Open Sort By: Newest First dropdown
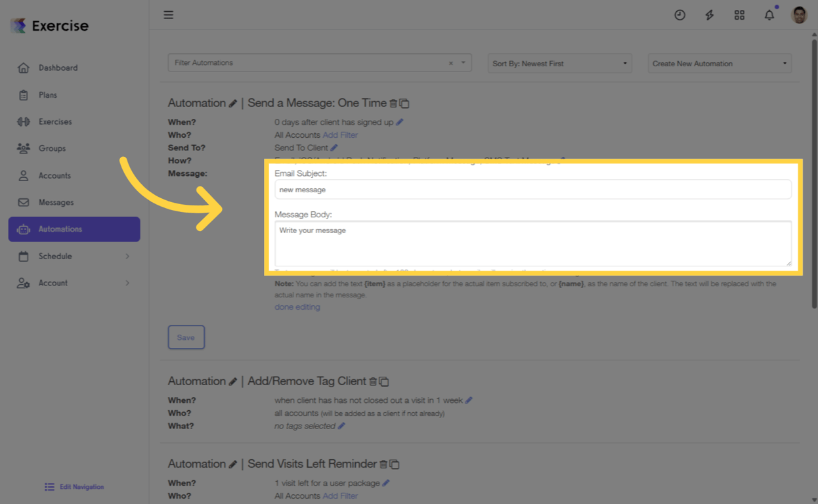Viewport: 818px width, 504px height. click(559, 64)
